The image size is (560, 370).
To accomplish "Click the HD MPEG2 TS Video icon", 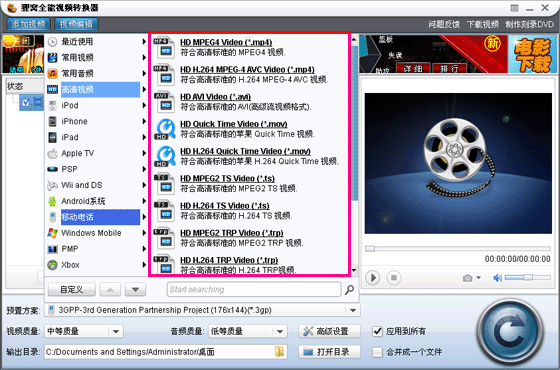I will click(x=165, y=184).
